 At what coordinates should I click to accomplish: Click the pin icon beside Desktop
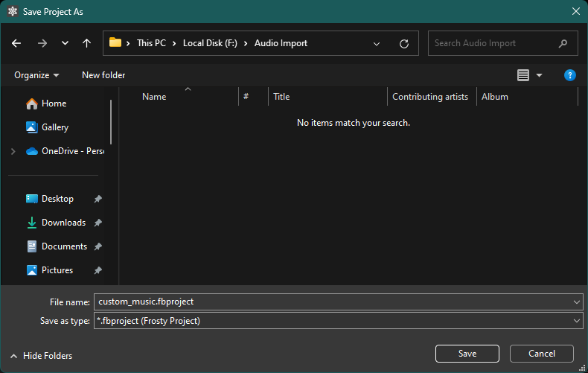pos(98,199)
